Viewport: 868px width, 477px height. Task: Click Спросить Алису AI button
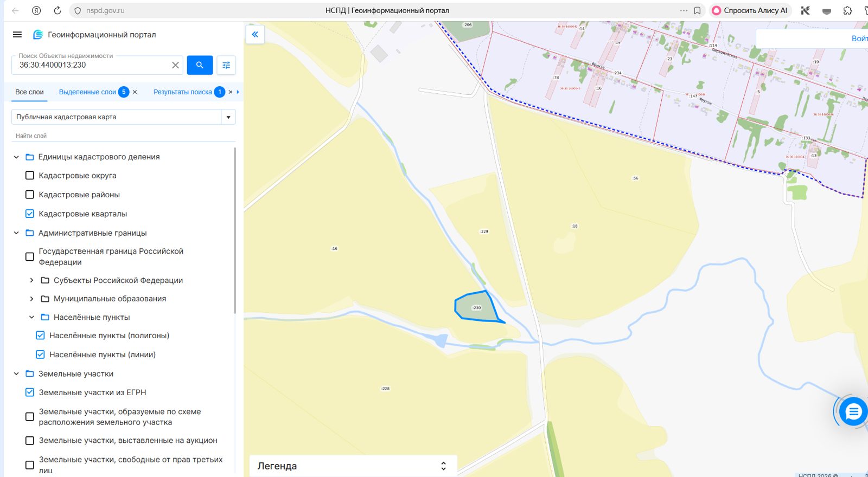750,10
